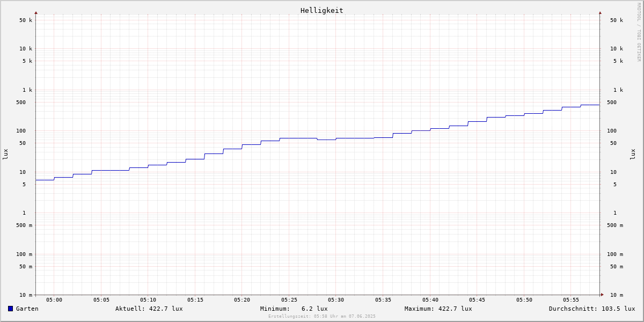This screenshot has width=644, height=322.
Task: Click the '1 k' label on left axis
Action: pos(27,90)
